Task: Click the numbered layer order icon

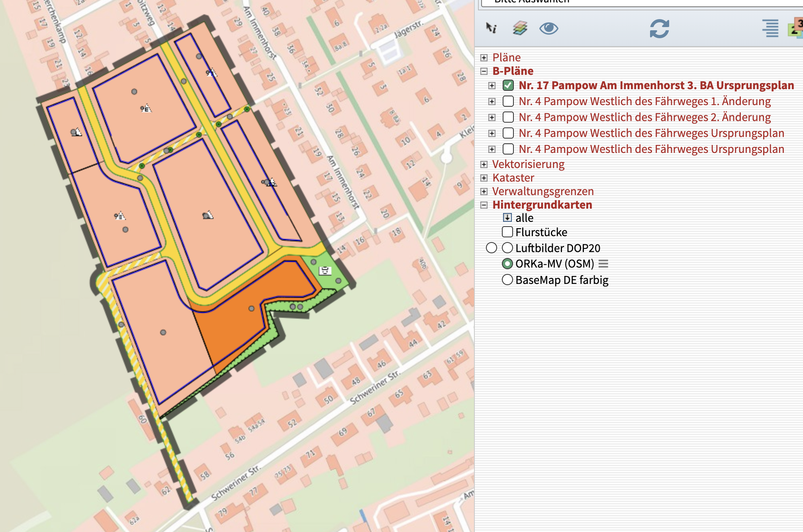Action: (796, 28)
